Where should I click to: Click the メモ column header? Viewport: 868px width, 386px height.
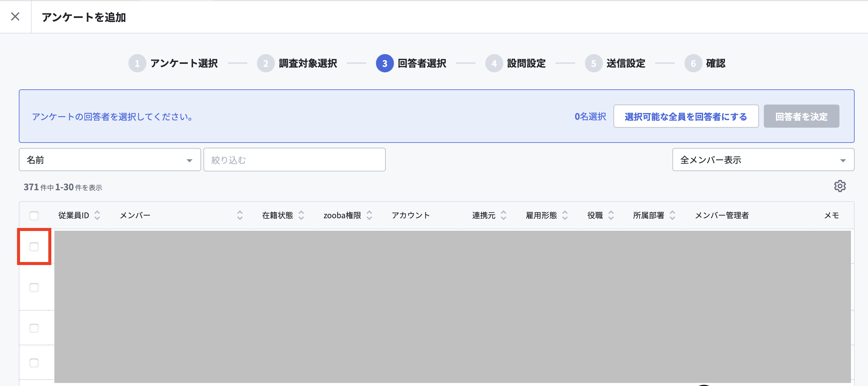pyautogui.click(x=832, y=215)
